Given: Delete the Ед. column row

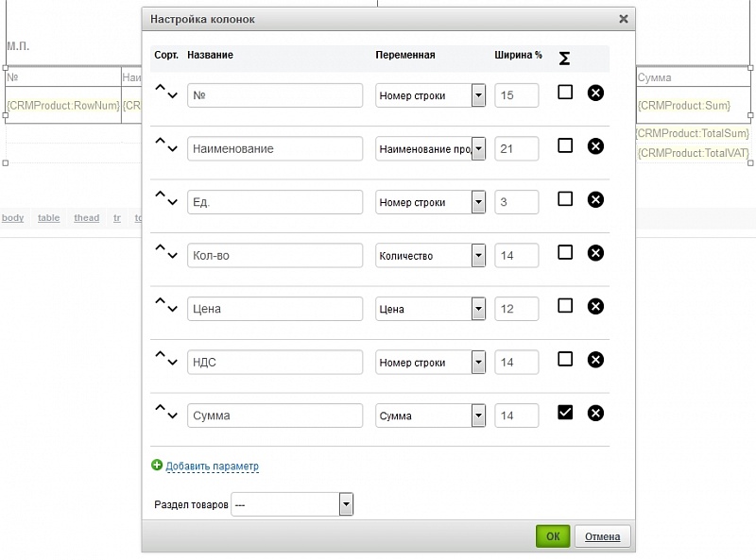Looking at the screenshot, I should click(x=595, y=199).
